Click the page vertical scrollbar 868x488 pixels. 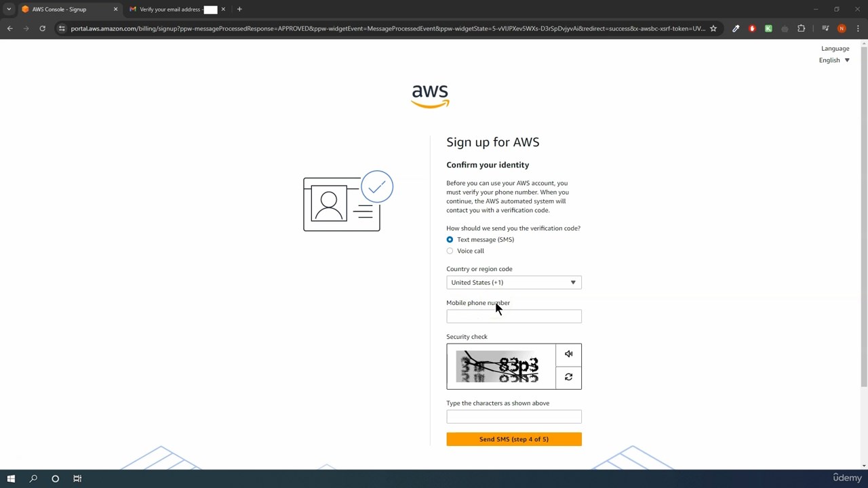[863, 217]
